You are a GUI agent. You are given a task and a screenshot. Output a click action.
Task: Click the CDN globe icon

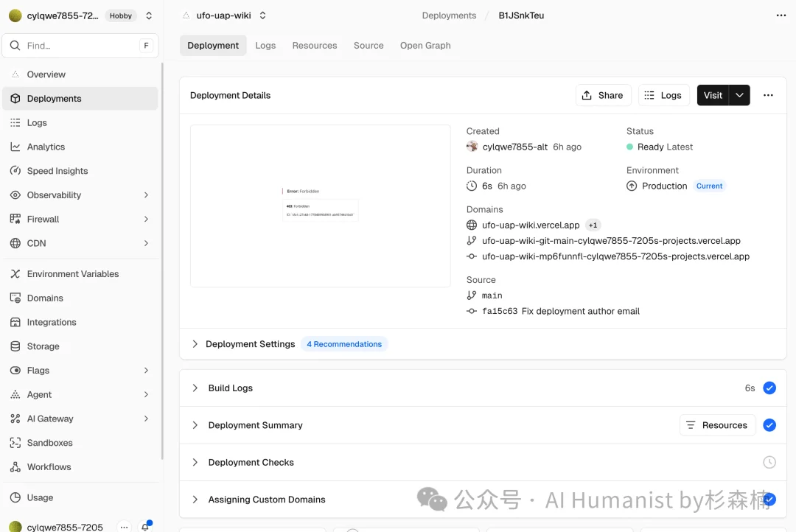pyautogui.click(x=15, y=243)
